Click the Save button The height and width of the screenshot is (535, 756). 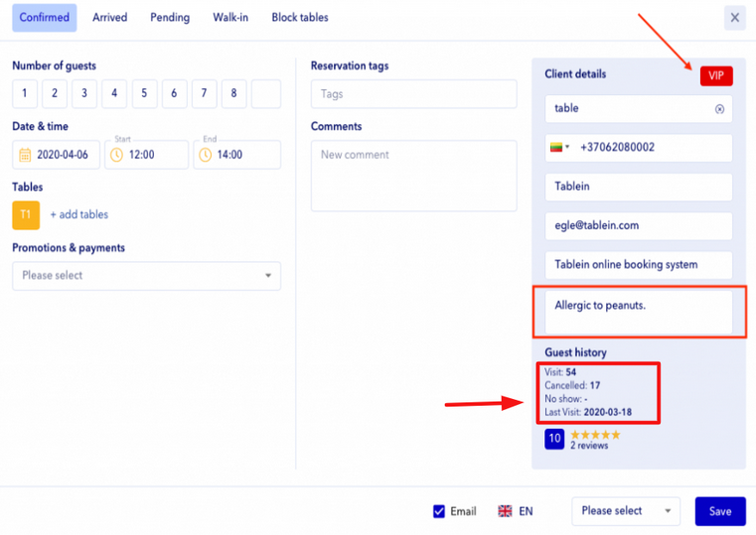click(x=720, y=511)
